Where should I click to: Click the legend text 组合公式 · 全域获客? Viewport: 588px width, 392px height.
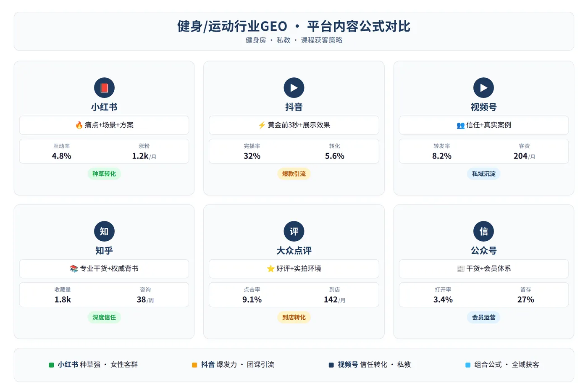(507, 365)
